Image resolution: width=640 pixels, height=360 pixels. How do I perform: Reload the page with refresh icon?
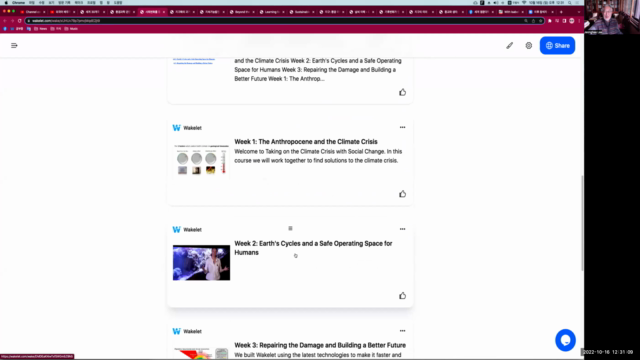pyautogui.click(x=20, y=20)
